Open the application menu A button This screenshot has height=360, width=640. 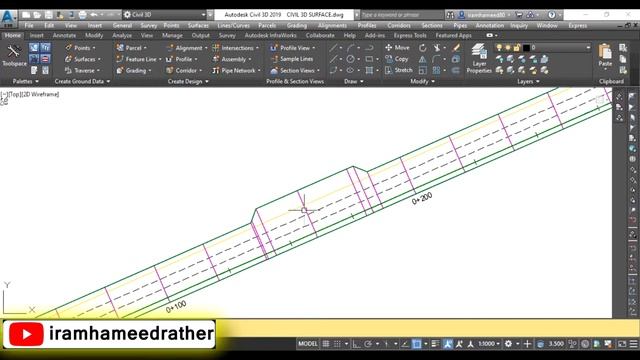click(x=8, y=18)
